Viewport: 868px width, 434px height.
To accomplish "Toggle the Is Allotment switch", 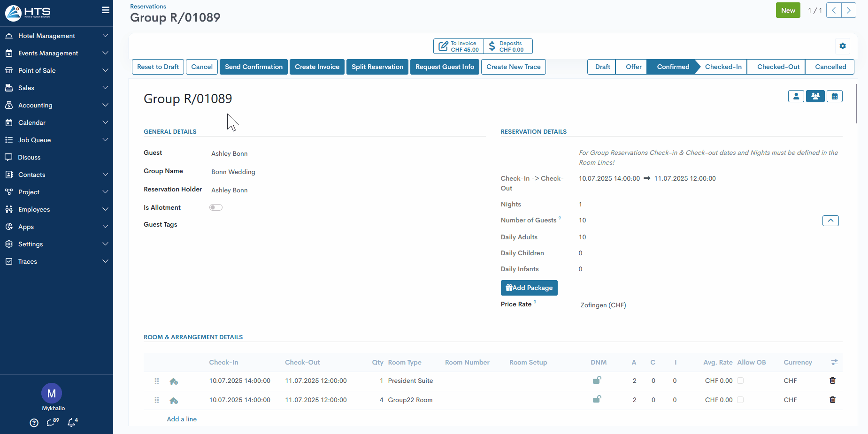I will (x=216, y=207).
